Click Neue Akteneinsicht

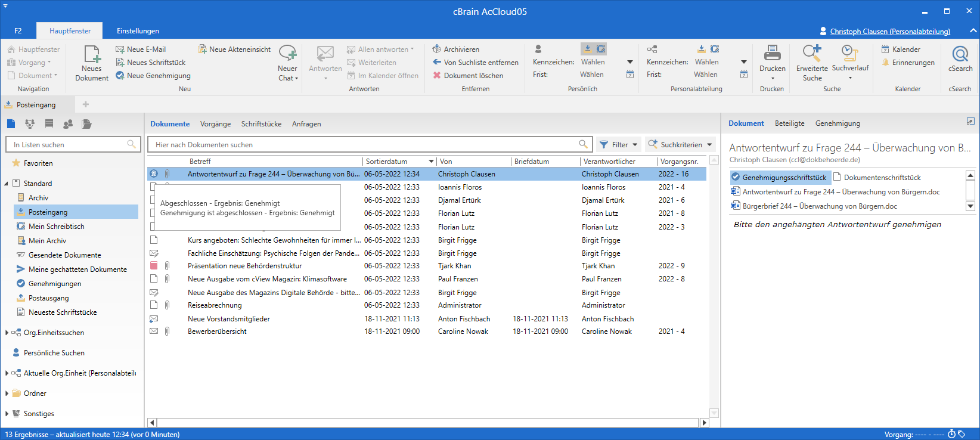[234, 49]
